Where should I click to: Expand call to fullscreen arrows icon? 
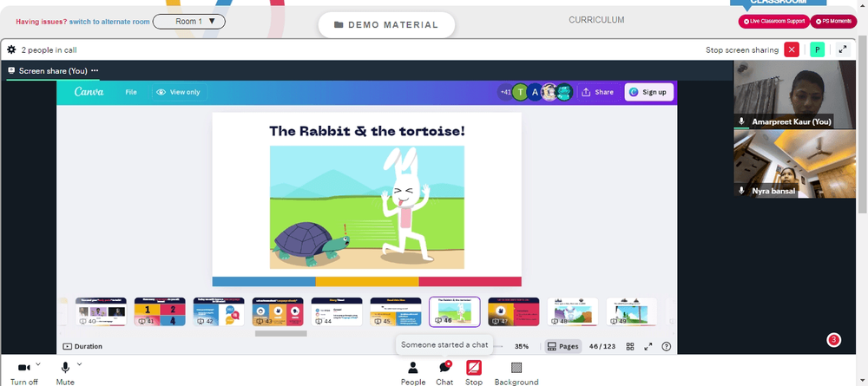tap(843, 49)
